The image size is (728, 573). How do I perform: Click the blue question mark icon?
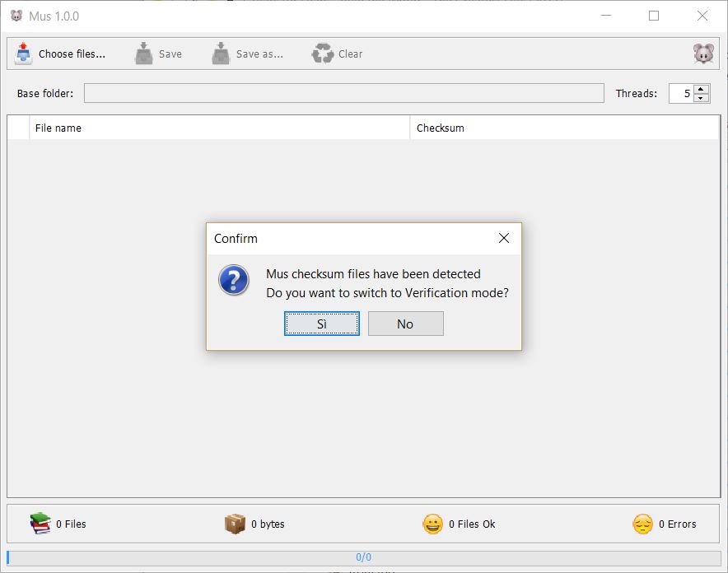pyautogui.click(x=234, y=280)
